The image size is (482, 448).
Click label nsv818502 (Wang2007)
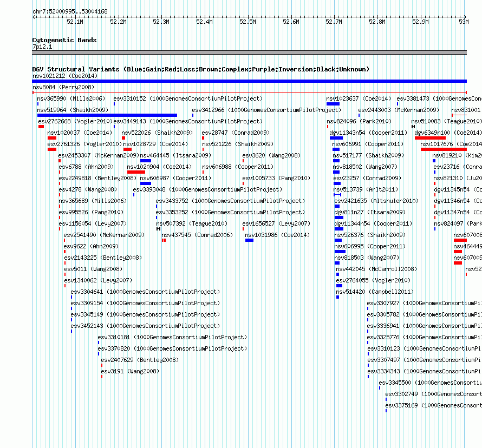(365, 167)
